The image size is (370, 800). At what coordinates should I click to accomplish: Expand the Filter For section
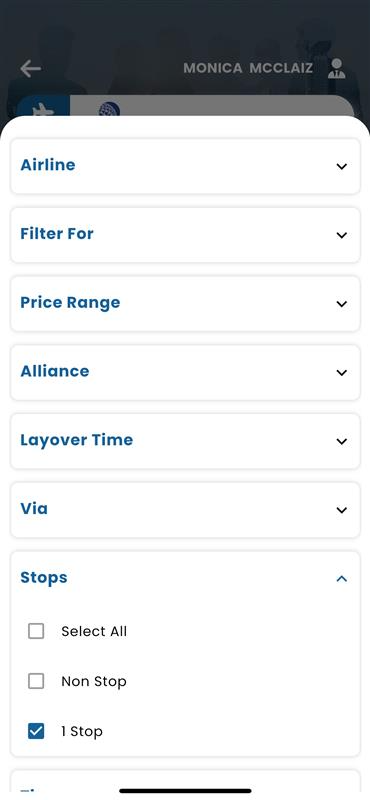point(185,235)
